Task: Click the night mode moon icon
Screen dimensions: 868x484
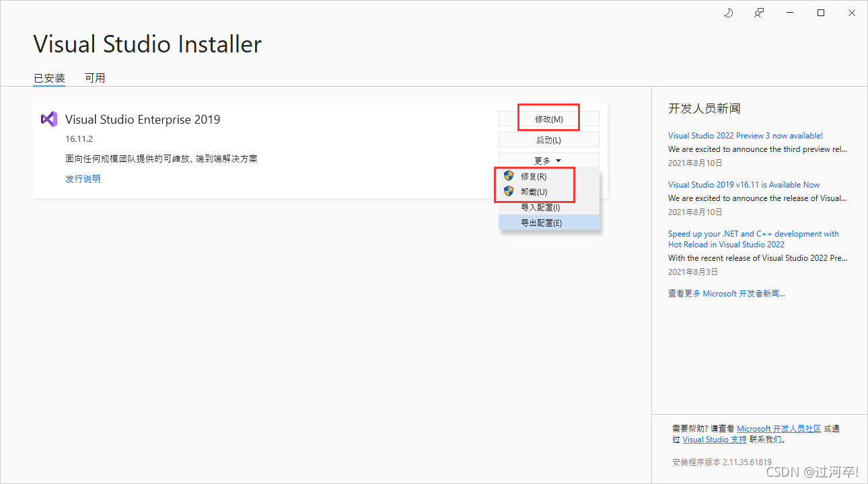Action: point(728,13)
